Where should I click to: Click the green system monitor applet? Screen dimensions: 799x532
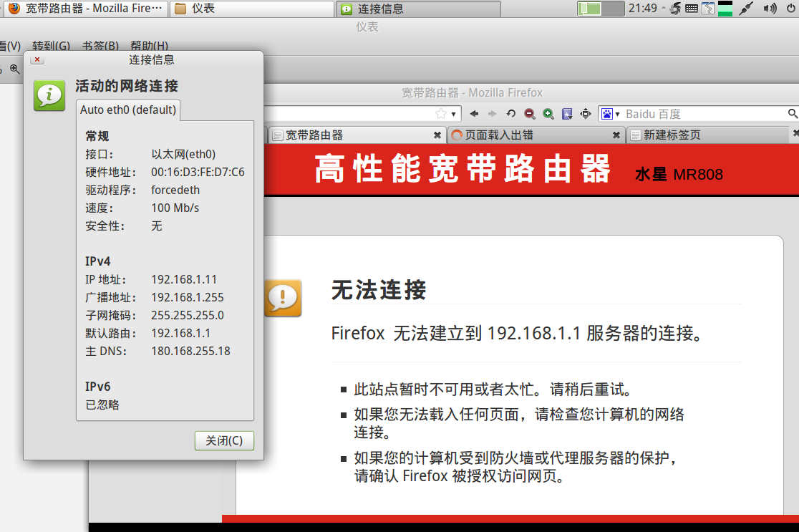click(725, 8)
